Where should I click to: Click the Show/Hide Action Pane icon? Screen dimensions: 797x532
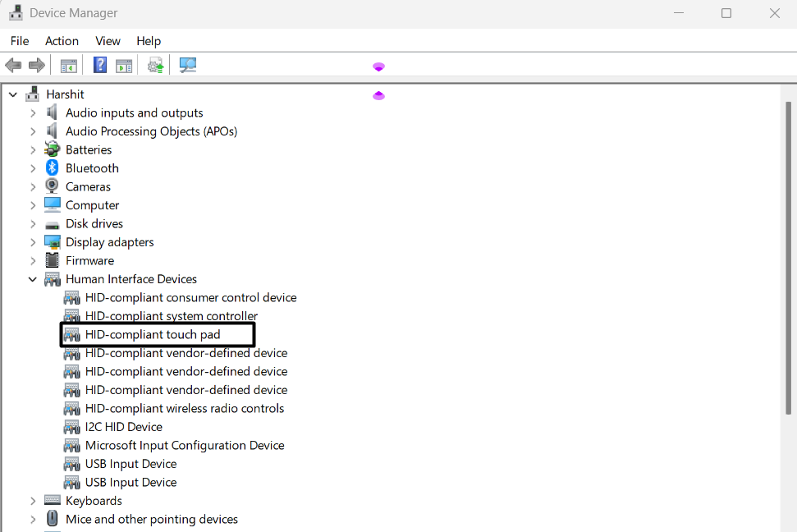point(124,66)
